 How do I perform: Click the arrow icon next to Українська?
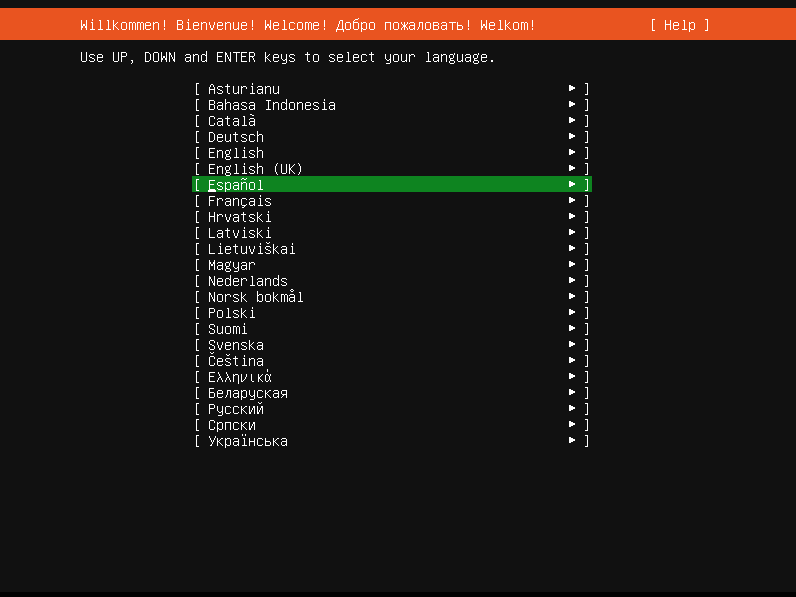coord(572,441)
